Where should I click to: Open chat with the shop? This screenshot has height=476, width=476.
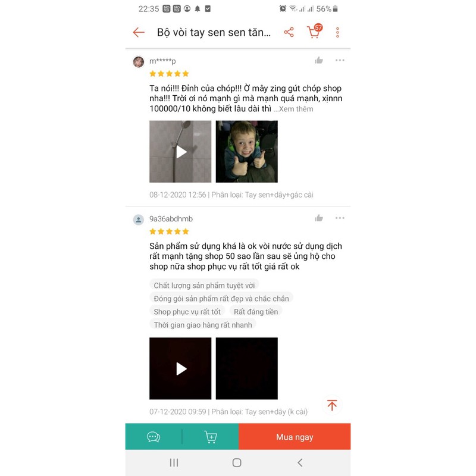point(154,437)
